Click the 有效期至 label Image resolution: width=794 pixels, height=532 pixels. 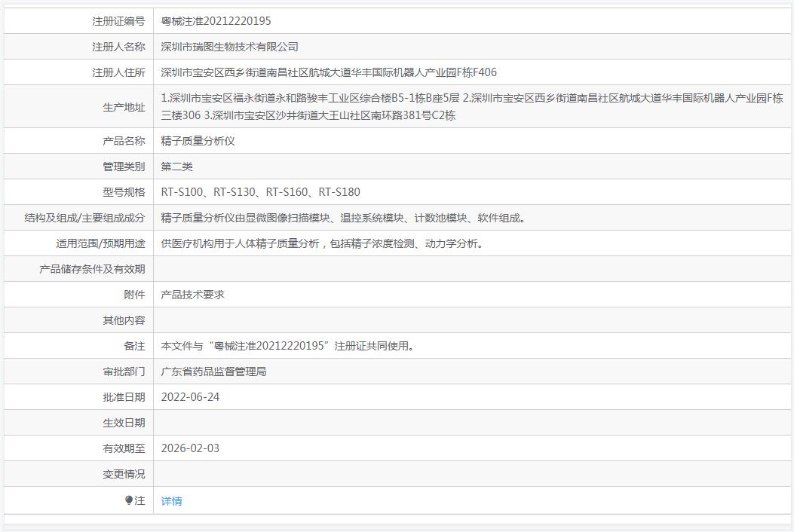pos(124,448)
